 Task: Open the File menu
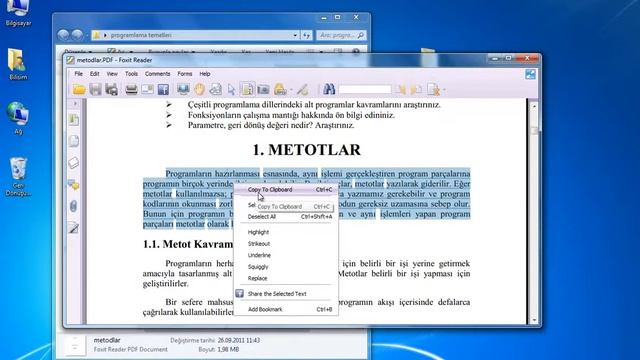coord(78,74)
